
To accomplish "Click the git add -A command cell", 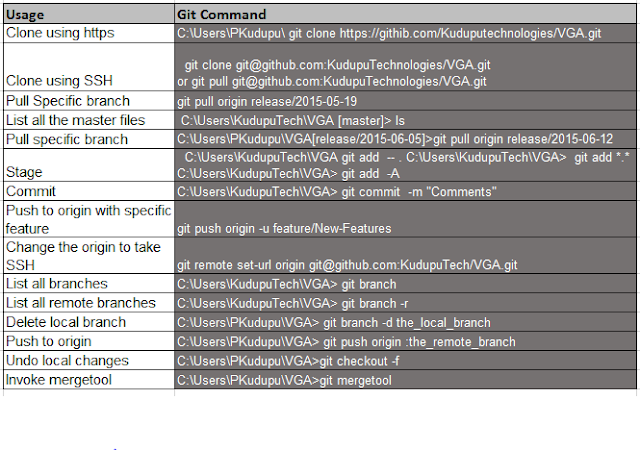I will [x=405, y=165].
